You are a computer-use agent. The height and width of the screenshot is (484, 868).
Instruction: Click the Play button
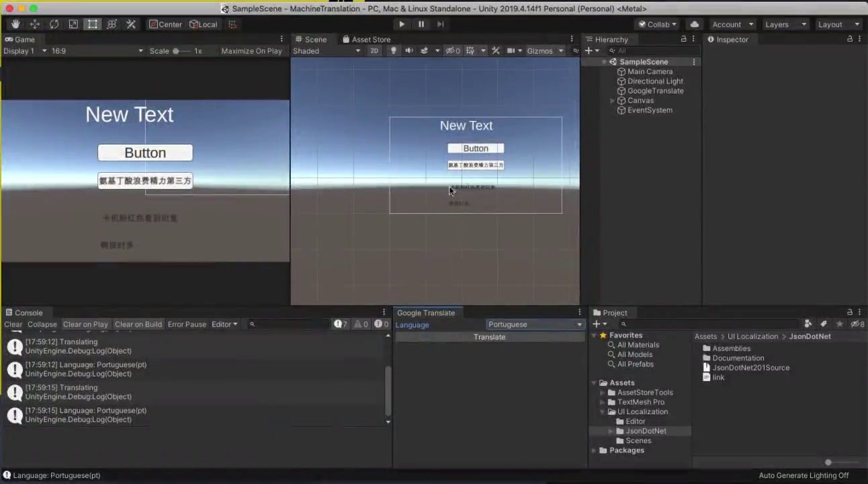click(402, 24)
